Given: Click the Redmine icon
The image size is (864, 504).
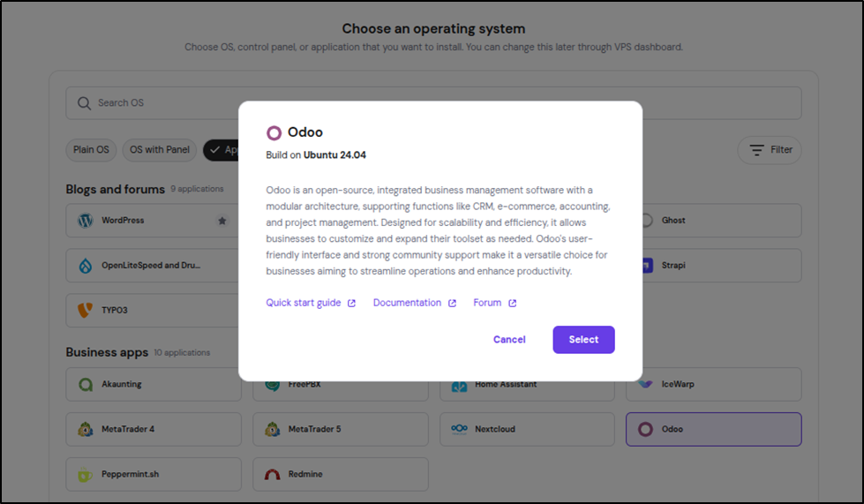Looking at the screenshot, I should 273,475.
